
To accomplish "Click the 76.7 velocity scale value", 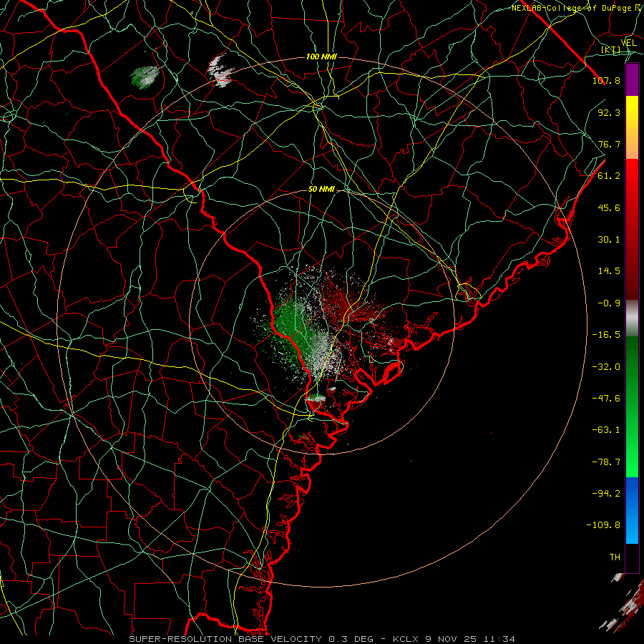I will point(609,144).
